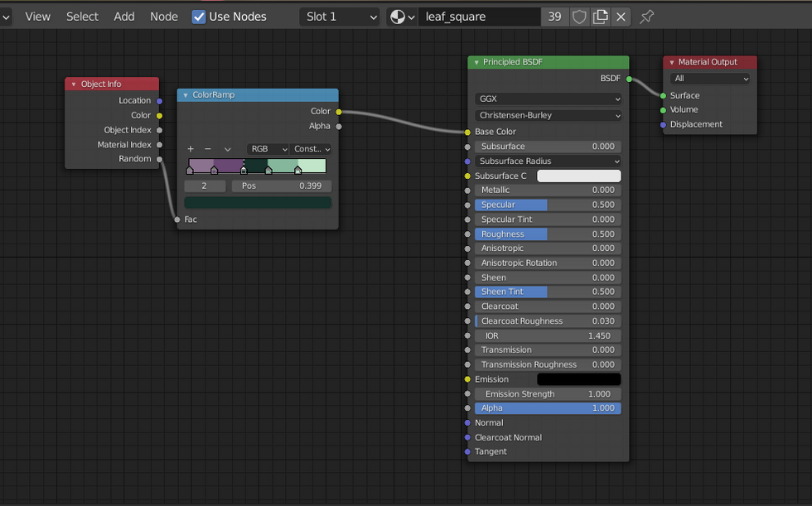Click the Emission black color swatch
Screen dimensions: 812x506
pyautogui.click(x=579, y=379)
